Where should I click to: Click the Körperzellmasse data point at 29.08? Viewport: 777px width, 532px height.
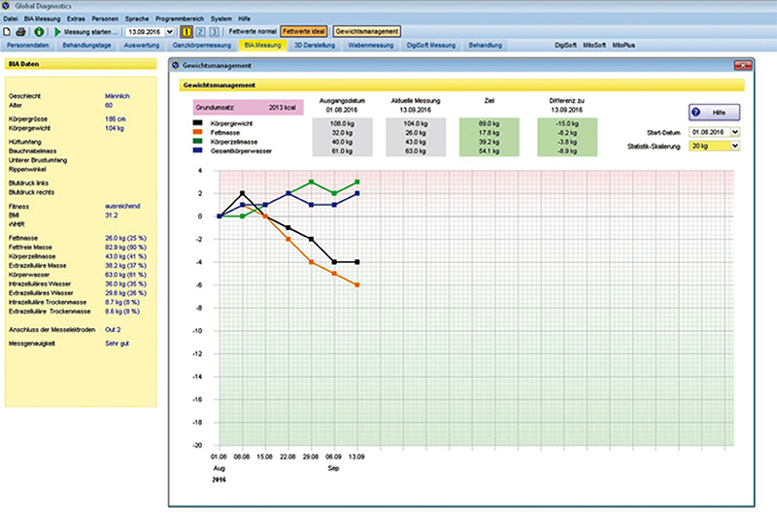coord(311,183)
